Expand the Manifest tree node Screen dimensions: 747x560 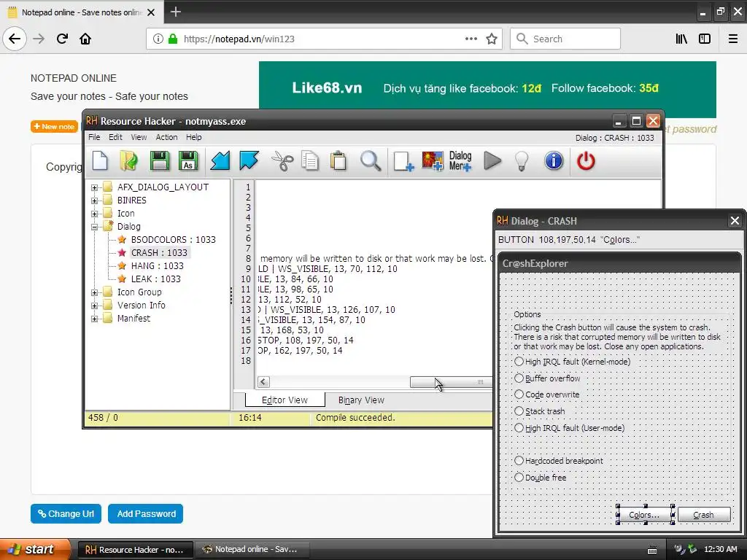94,319
